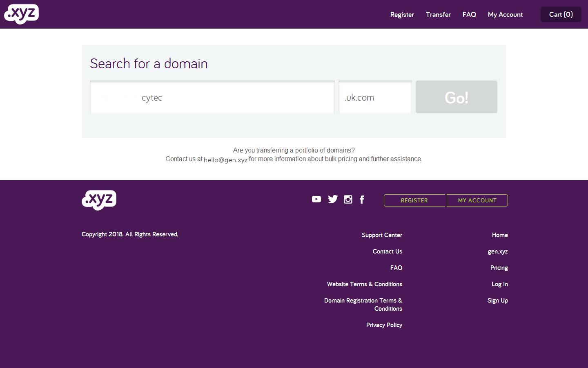Click the Twitter bird icon

coord(332,199)
